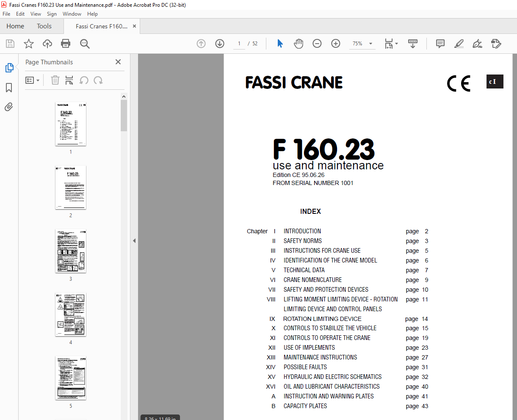This screenshot has width=517, height=420.
Task: Click POSSIBLE FAULTS index entry
Action: (305, 367)
